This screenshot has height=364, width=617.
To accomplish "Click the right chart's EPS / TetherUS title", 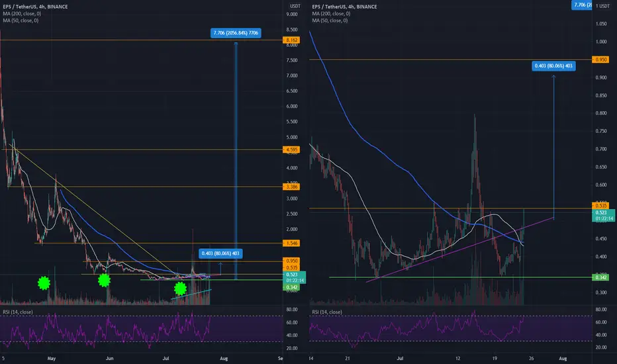I will 344,7.
